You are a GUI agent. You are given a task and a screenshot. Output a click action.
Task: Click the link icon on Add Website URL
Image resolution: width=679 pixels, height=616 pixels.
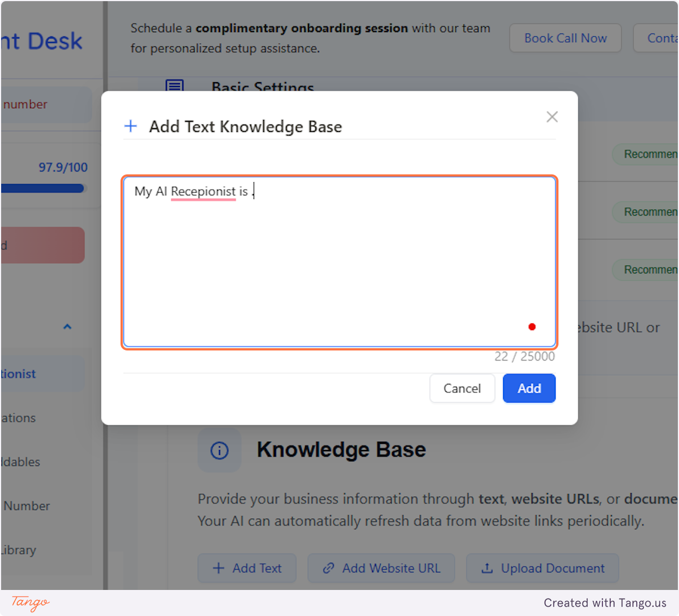tap(328, 568)
